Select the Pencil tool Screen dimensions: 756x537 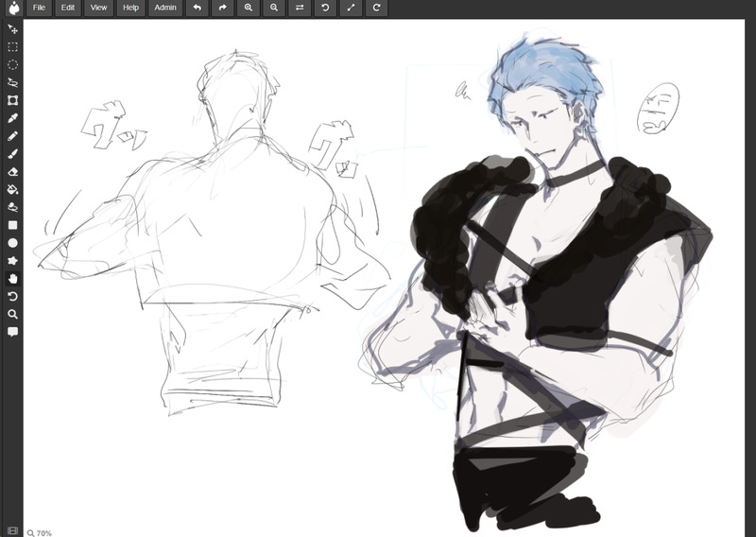point(13,136)
